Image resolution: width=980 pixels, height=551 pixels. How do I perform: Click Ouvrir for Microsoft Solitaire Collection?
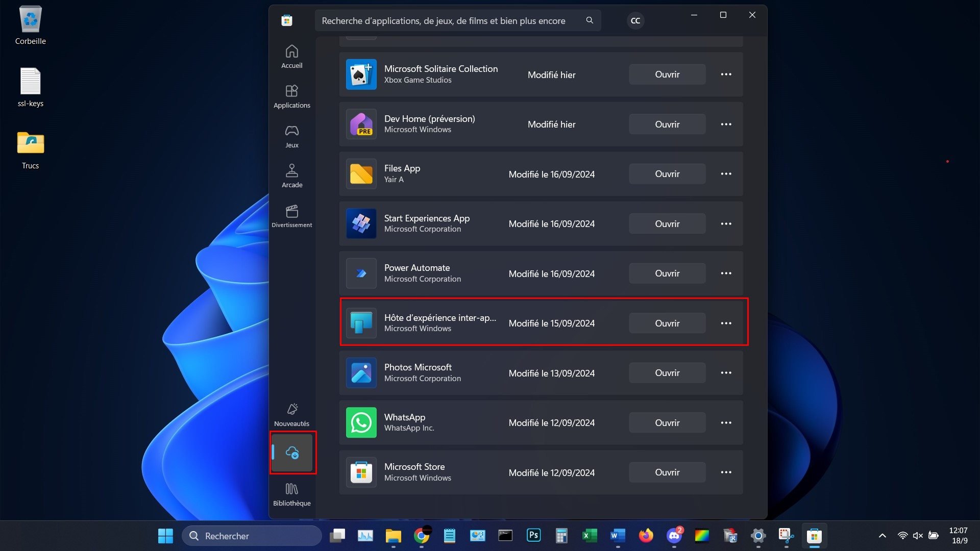(667, 74)
